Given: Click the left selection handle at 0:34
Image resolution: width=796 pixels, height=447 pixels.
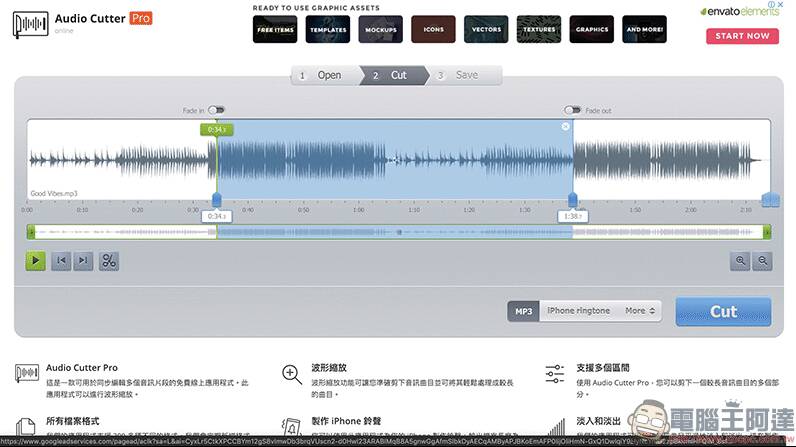Looking at the screenshot, I should pyautogui.click(x=217, y=200).
